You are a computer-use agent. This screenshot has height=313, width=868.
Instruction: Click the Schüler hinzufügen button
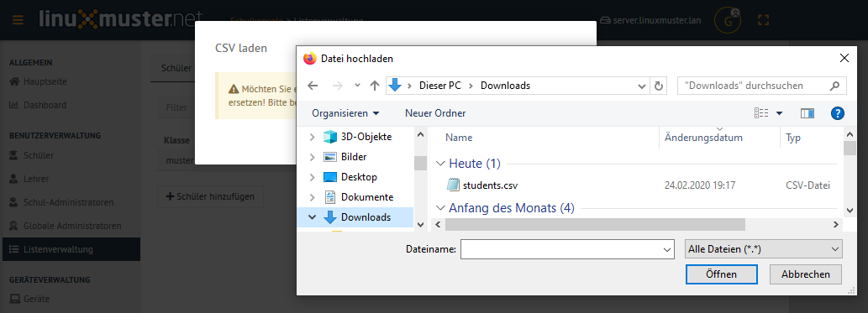tap(210, 196)
